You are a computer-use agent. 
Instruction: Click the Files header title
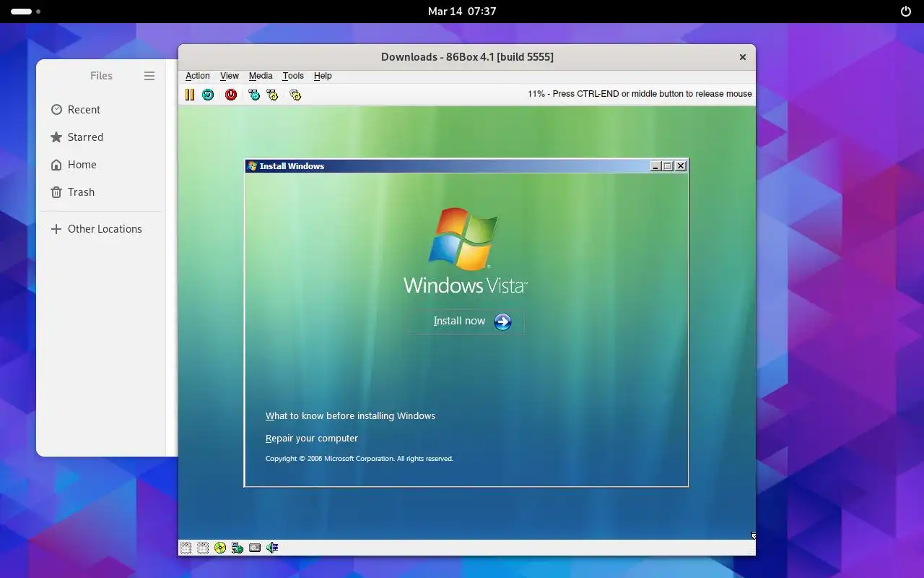point(101,76)
